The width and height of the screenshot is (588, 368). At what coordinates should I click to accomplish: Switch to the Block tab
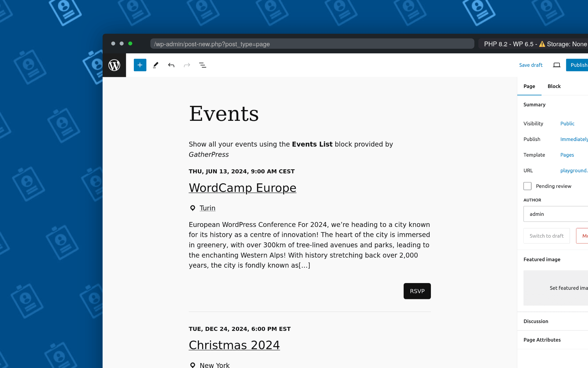(554, 86)
